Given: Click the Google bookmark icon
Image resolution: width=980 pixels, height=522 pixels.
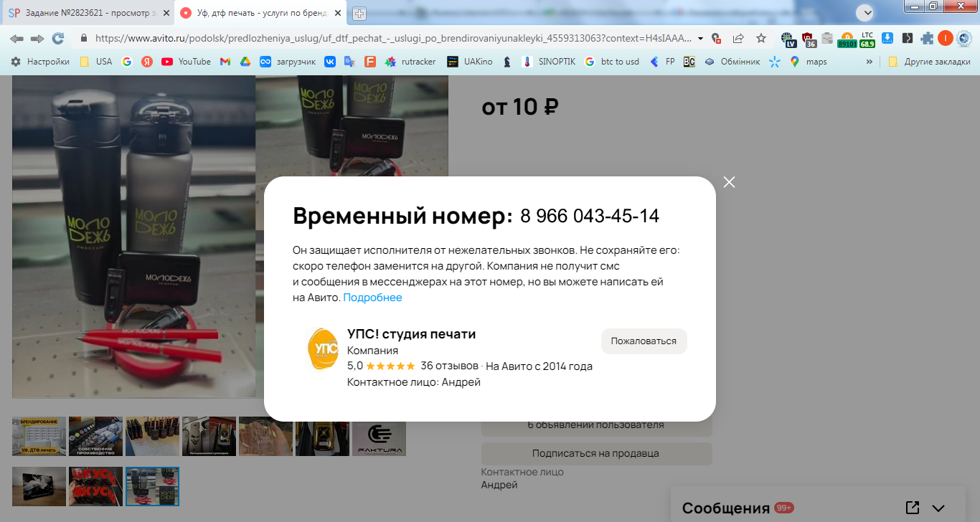Looking at the screenshot, I should click(127, 62).
